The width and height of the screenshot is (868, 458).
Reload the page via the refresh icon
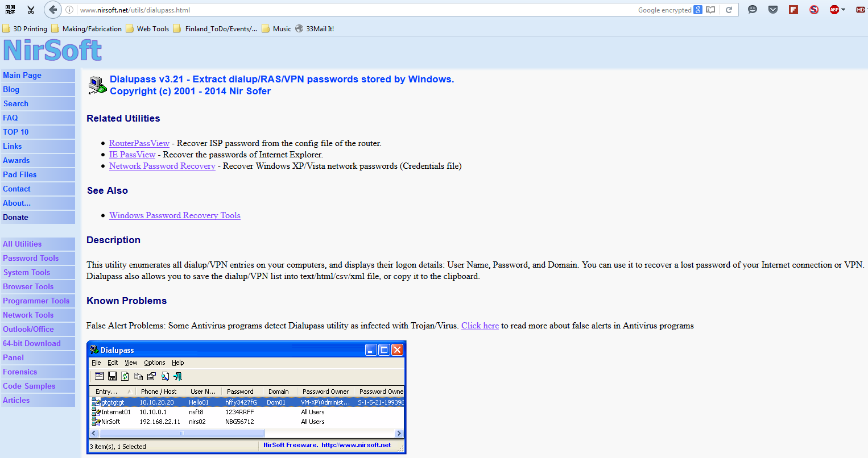point(730,9)
